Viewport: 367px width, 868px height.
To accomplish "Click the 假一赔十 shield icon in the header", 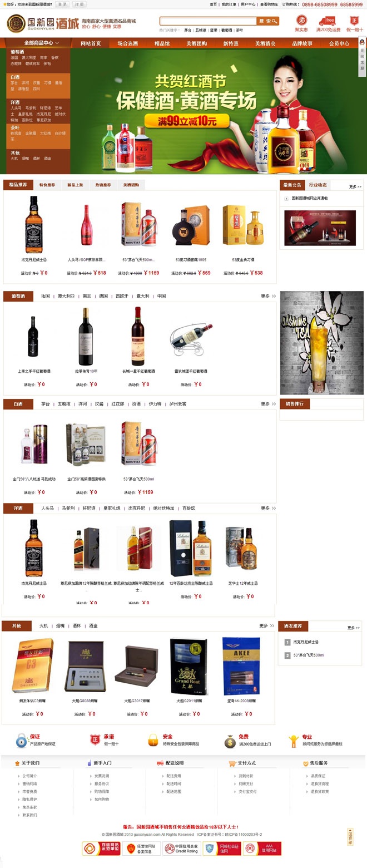I will click(354, 21).
